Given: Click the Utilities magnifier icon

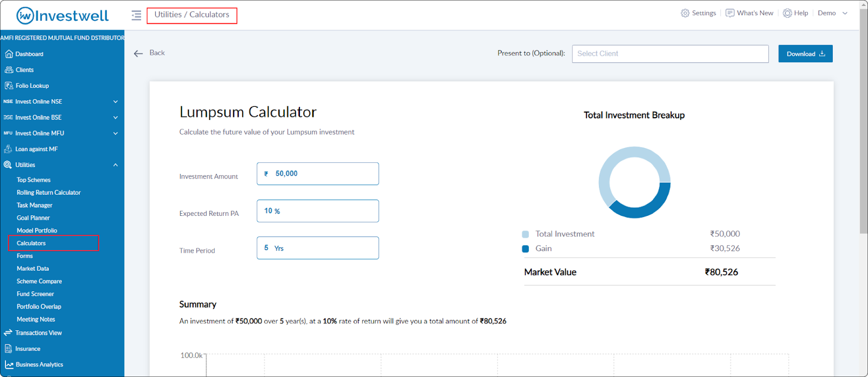Looking at the screenshot, I should pyautogui.click(x=8, y=165).
